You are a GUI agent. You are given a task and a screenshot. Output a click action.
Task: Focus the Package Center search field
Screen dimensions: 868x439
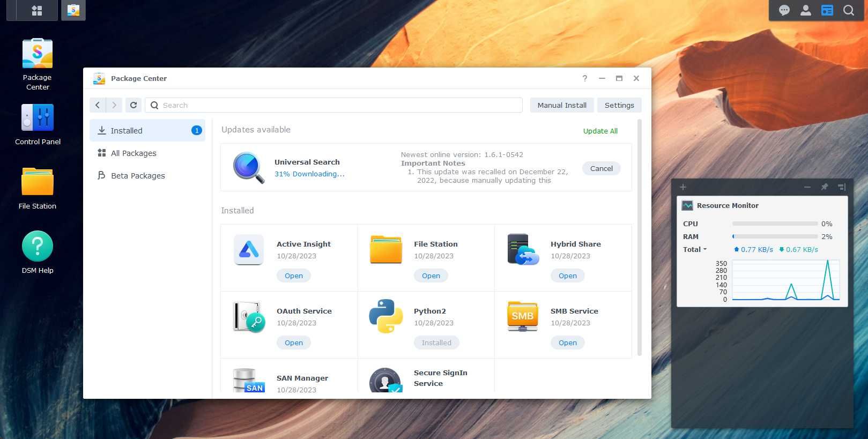[x=333, y=105]
